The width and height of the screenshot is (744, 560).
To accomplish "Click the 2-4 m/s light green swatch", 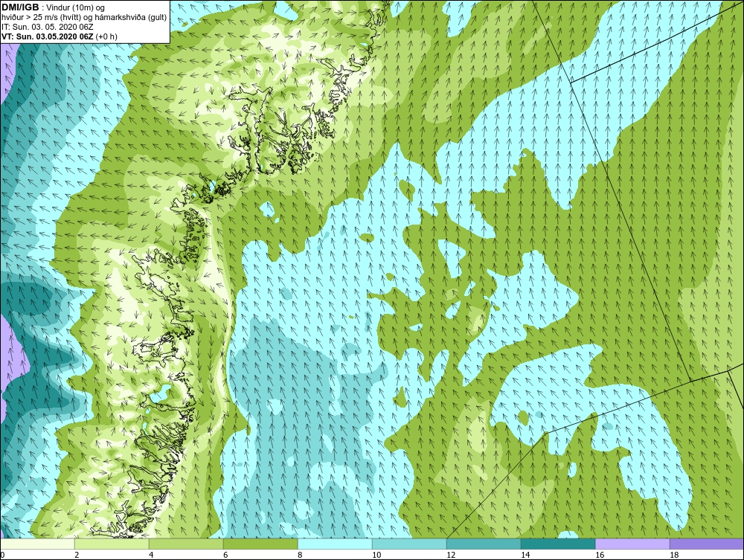I will 112,544.
